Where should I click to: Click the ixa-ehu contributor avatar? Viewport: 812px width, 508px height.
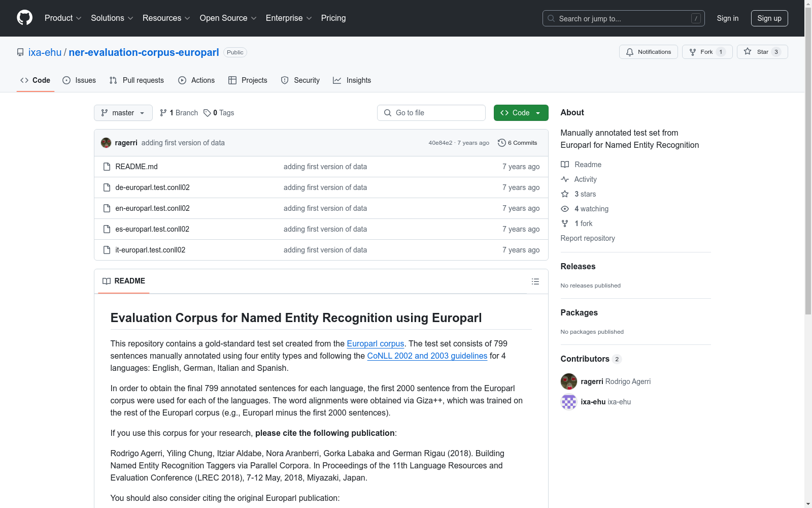(x=569, y=402)
